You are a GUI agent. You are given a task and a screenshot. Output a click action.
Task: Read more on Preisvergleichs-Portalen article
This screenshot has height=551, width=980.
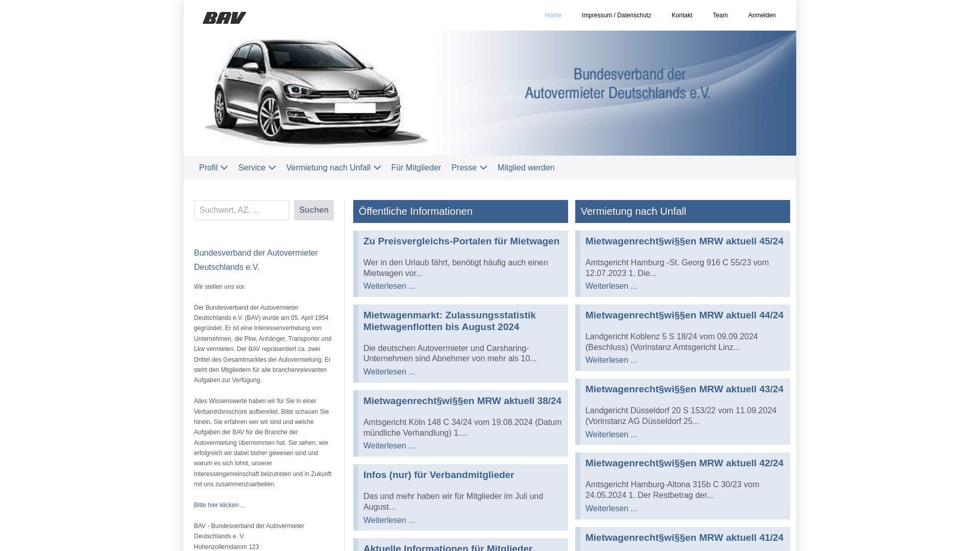389,286
